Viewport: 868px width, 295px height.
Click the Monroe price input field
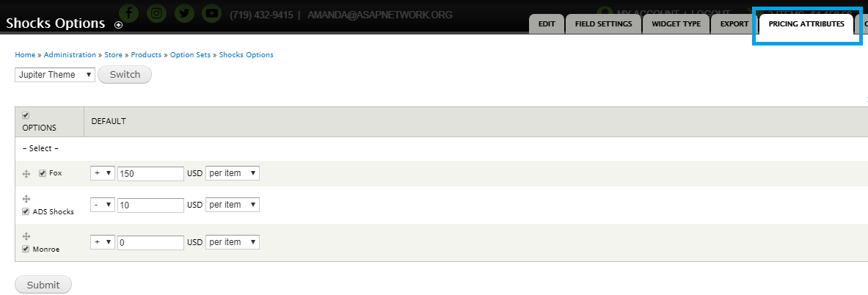click(150, 242)
